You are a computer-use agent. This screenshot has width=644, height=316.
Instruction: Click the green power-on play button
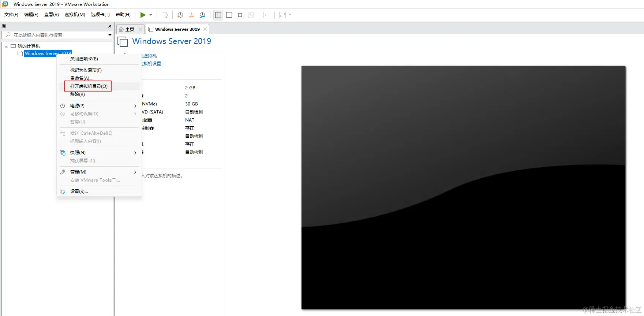point(143,15)
